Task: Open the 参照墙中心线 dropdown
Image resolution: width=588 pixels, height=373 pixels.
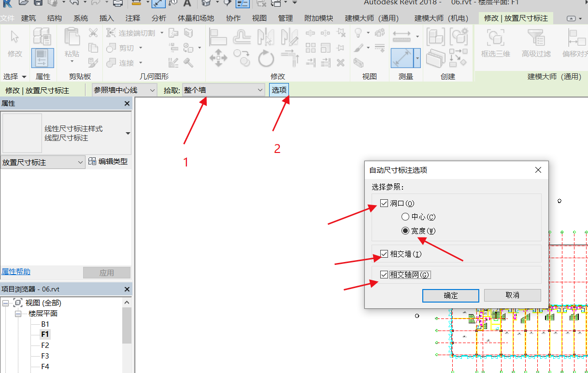Action: tap(125, 90)
